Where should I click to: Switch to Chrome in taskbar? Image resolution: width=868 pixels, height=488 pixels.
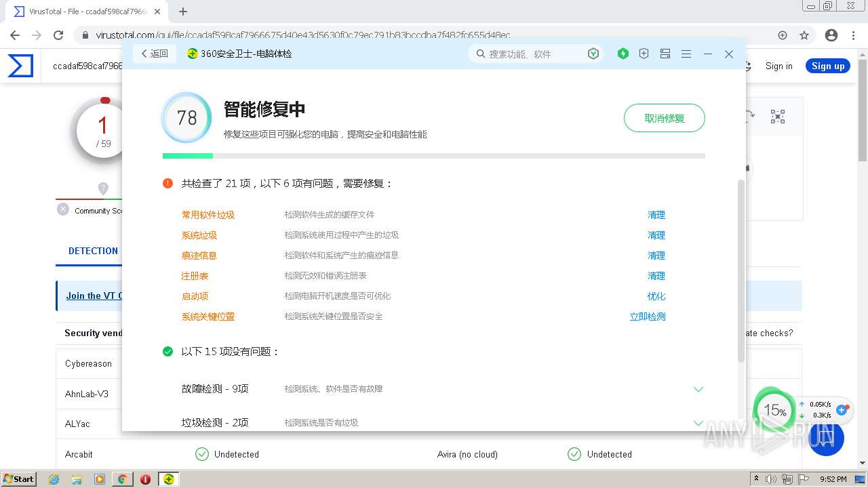click(123, 479)
